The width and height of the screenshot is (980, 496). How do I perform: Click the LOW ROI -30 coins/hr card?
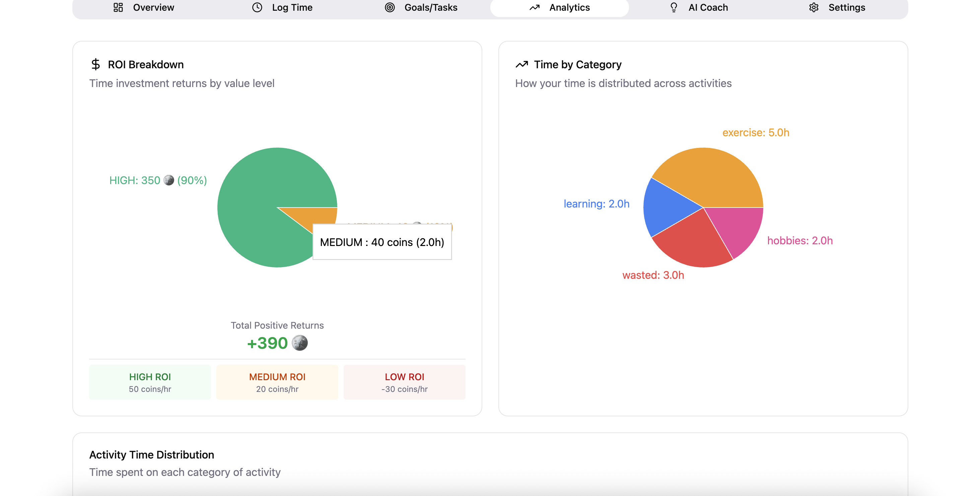click(404, 382)
